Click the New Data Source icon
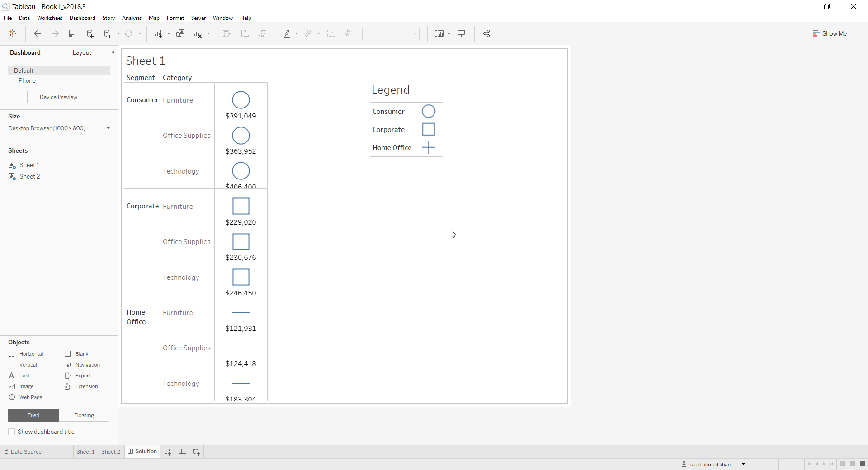Image resolution: width=868 pixels, height=470 pixels. (90, 33)
